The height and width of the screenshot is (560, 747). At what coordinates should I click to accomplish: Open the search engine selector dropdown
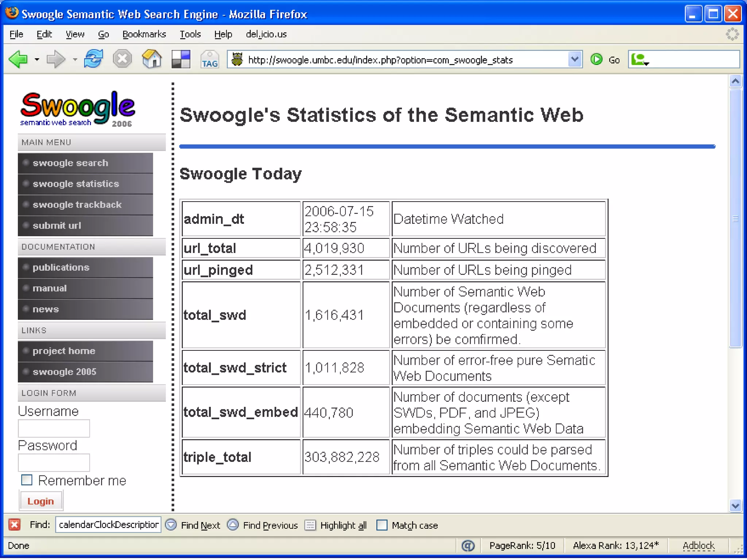pos(641,60)
